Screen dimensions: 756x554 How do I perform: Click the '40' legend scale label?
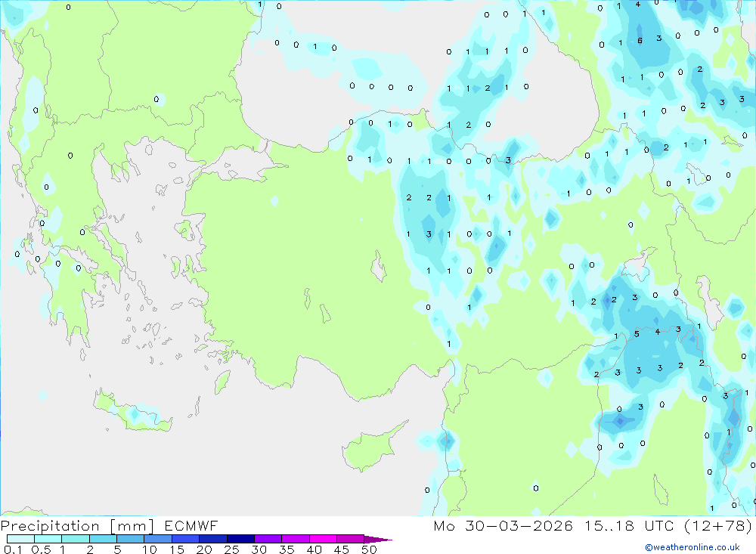[314, 549]
